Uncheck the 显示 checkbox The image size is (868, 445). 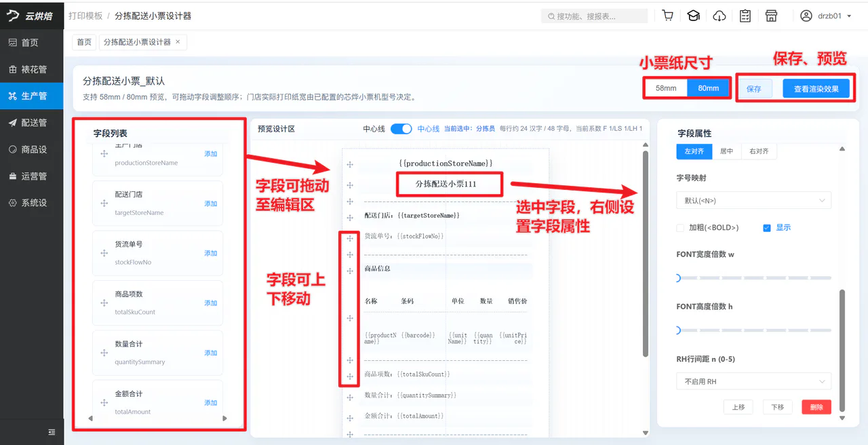(x=767, y=228)
